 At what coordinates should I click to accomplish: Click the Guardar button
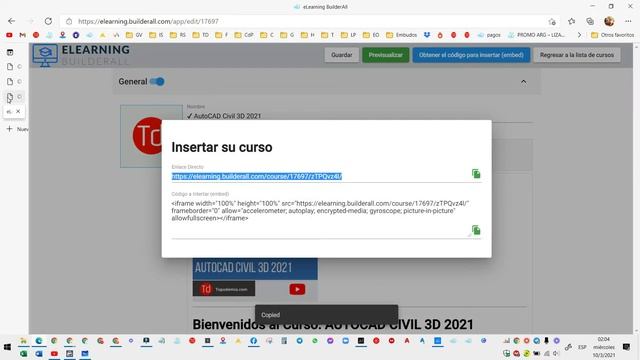(x=342, y=55)
